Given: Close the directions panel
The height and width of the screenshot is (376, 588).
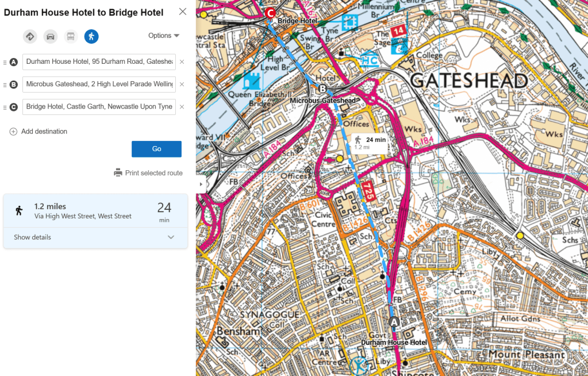Looking at the screenshot, I should tap(183, 12).
